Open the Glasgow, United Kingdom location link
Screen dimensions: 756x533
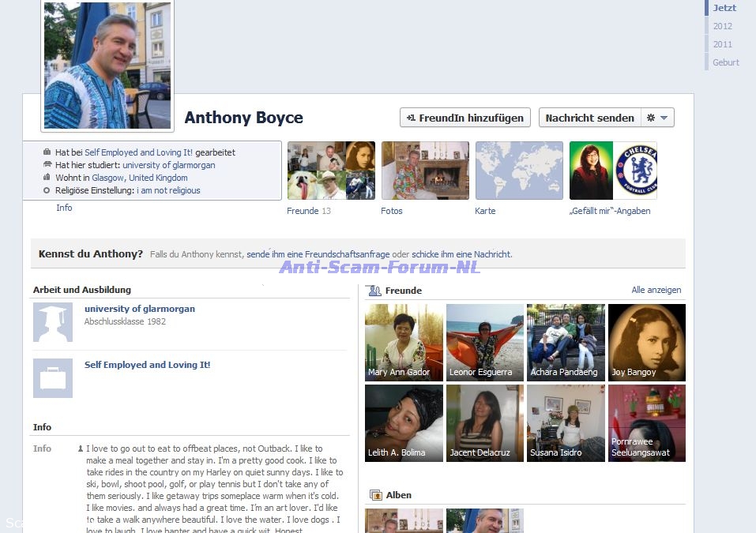click(140, 178)
